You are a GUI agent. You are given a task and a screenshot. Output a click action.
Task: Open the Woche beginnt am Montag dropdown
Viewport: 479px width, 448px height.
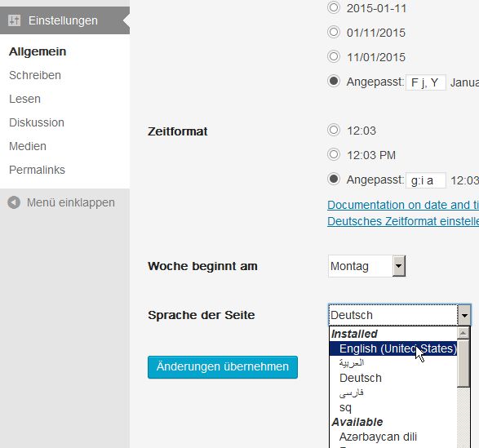[367, 266]
